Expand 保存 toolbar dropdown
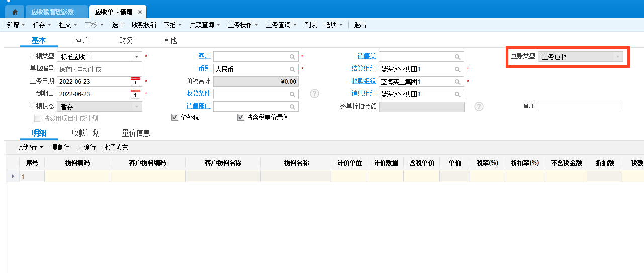644x273 pixels. (50, 25)
